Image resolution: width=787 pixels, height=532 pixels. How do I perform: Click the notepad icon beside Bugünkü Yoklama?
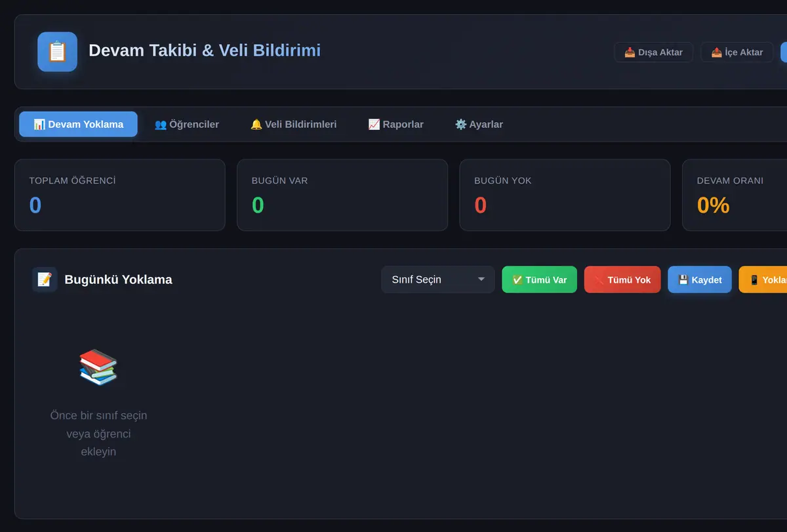click(45, 279)
